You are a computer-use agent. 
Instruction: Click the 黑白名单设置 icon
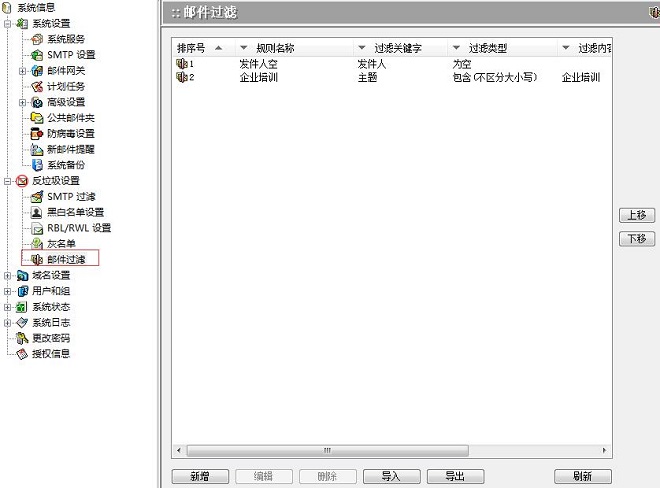37,212
